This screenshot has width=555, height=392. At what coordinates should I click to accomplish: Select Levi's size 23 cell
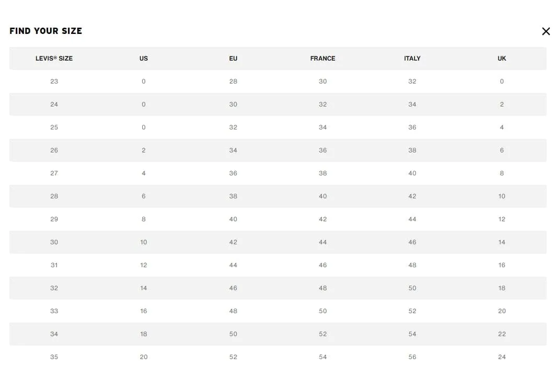coord(54,81)
